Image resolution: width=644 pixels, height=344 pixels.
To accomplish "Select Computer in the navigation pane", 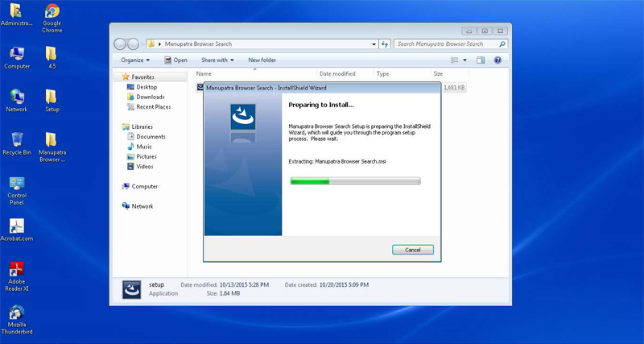I will (x=140, y=186).
